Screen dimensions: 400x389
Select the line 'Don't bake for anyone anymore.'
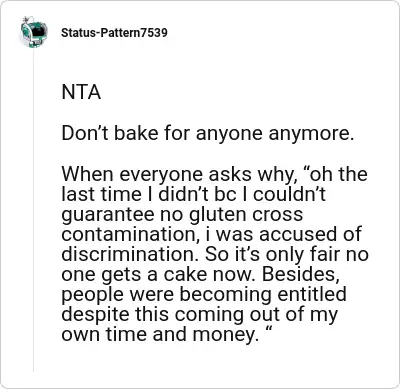(208, 133)
